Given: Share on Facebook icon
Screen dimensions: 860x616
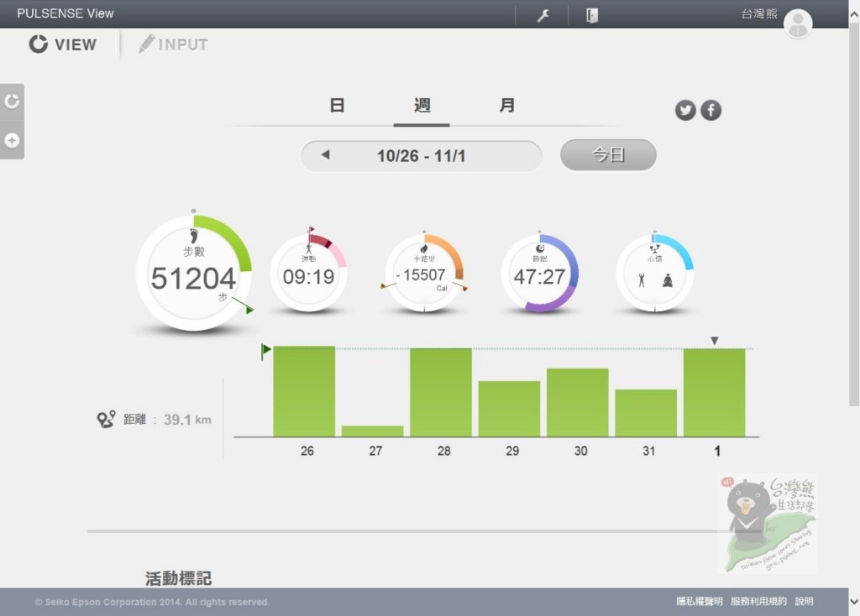Looking at the screenshot, I should pos(711,110).
